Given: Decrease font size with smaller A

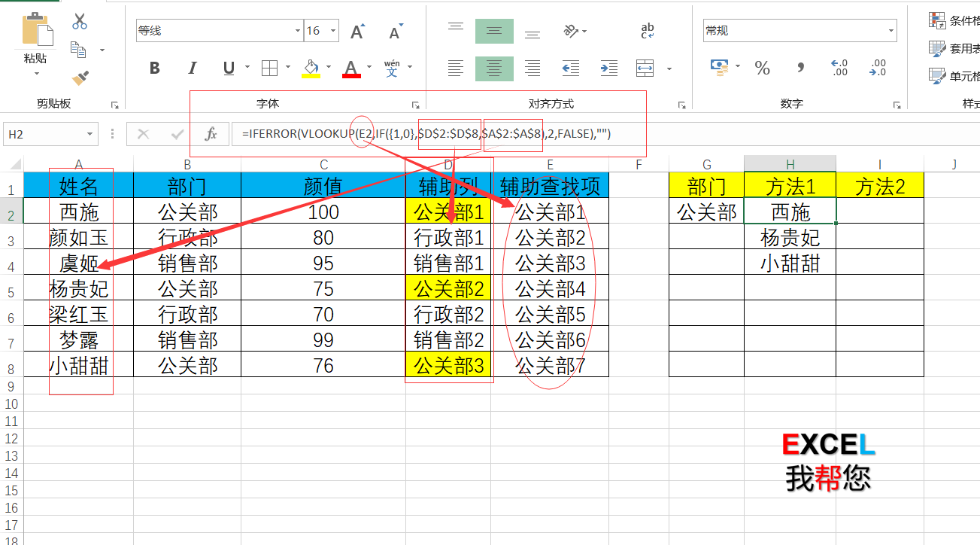Looking at the screenshot, I should click(396, 32).
